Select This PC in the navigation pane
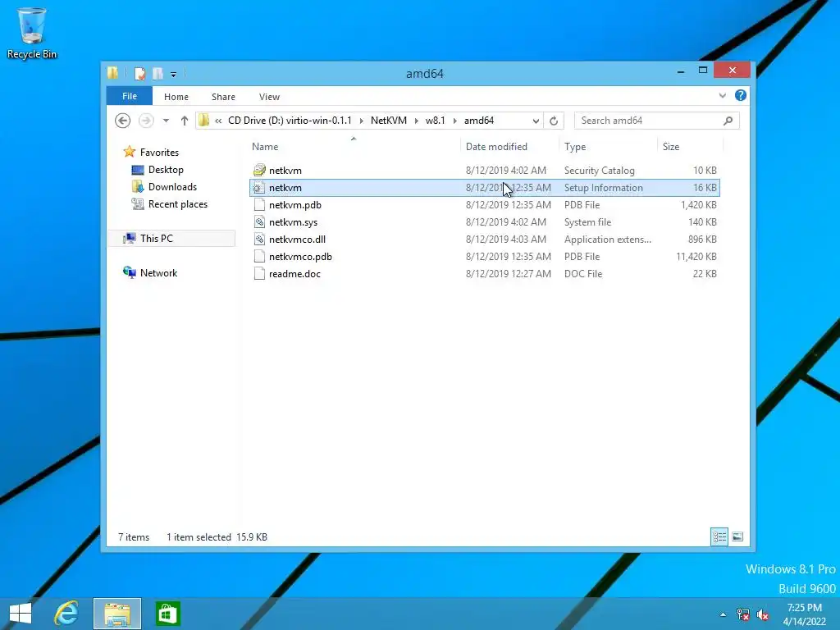The image size is (840, 630). pos(157,239)
